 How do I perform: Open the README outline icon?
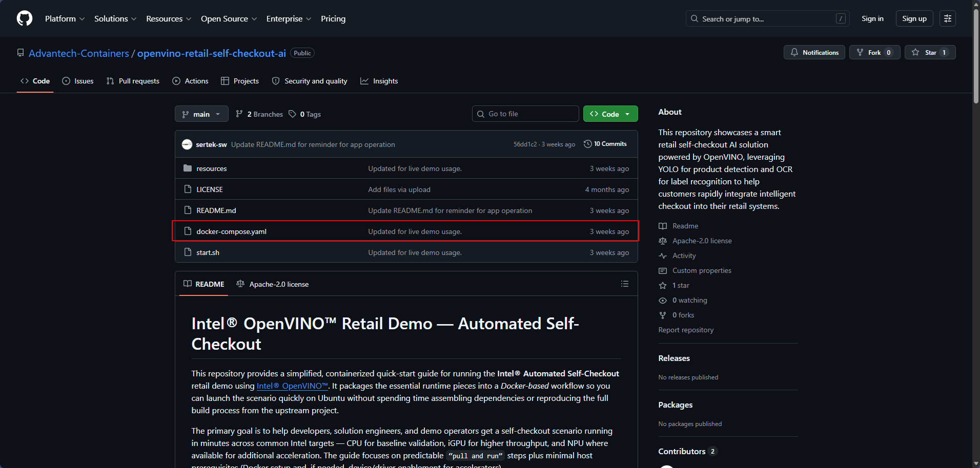click(x=624, y=284)
